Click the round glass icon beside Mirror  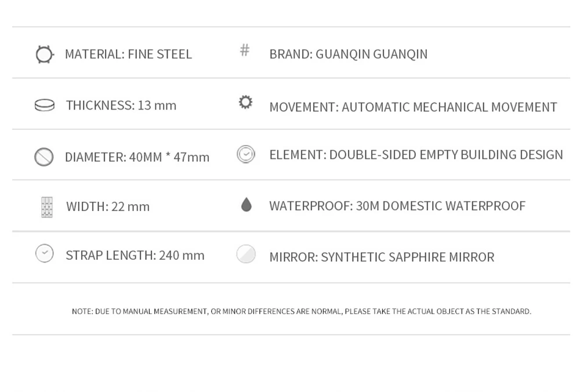pos(246,254)
